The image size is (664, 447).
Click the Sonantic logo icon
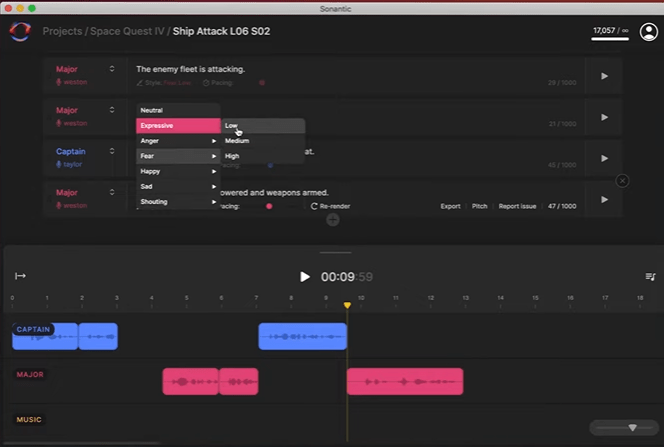[x=19, y=32]
